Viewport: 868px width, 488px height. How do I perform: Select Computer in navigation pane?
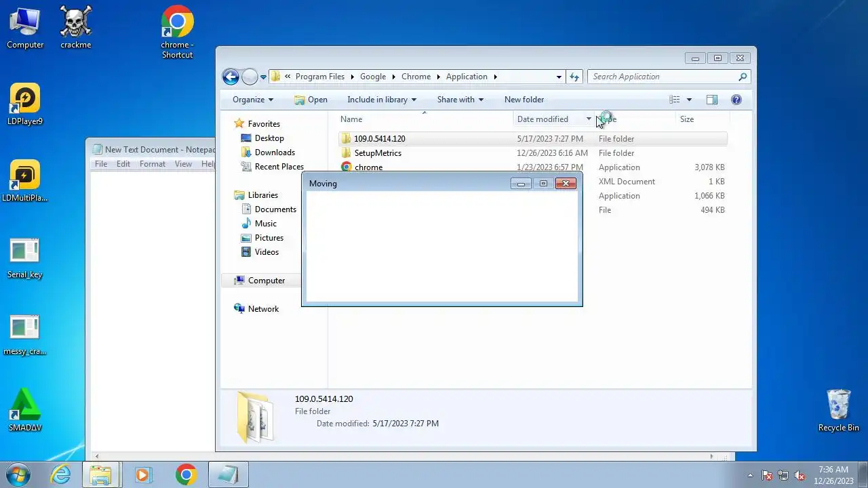(x=266, y=281)
